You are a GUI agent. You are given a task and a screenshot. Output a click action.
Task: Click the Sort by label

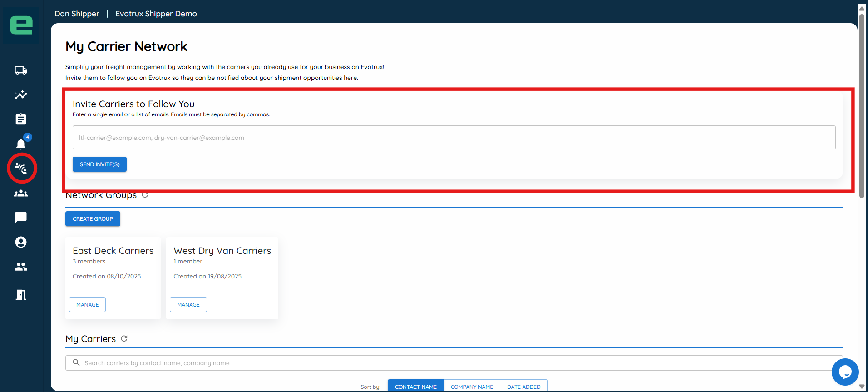pos(370,387)
